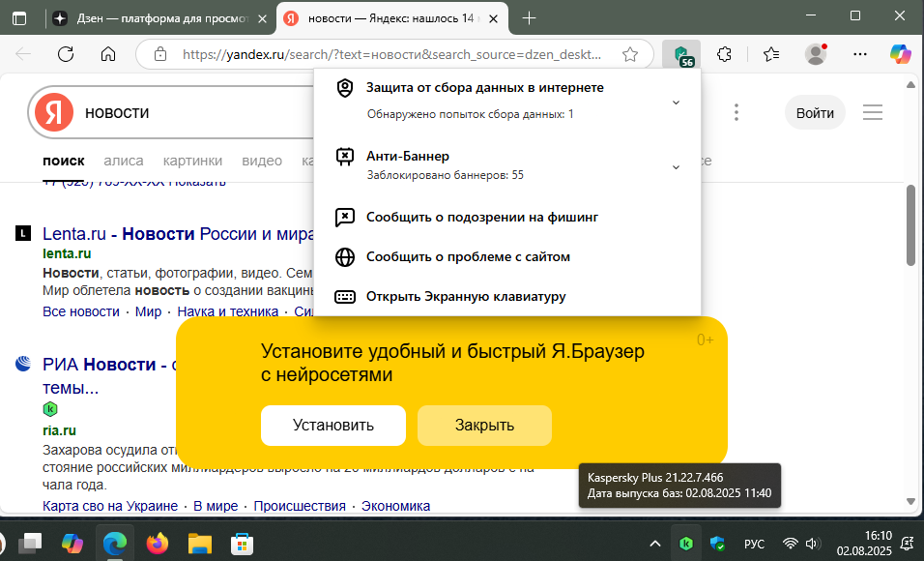
Task: Open Task View on the taskbar
Action: coord(30,544)
